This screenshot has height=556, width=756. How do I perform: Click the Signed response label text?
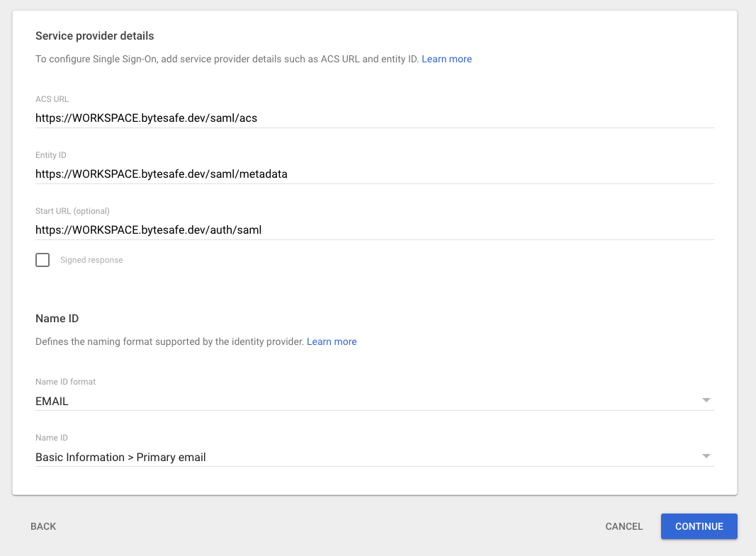pyautogui.click(x=91, y=260)
